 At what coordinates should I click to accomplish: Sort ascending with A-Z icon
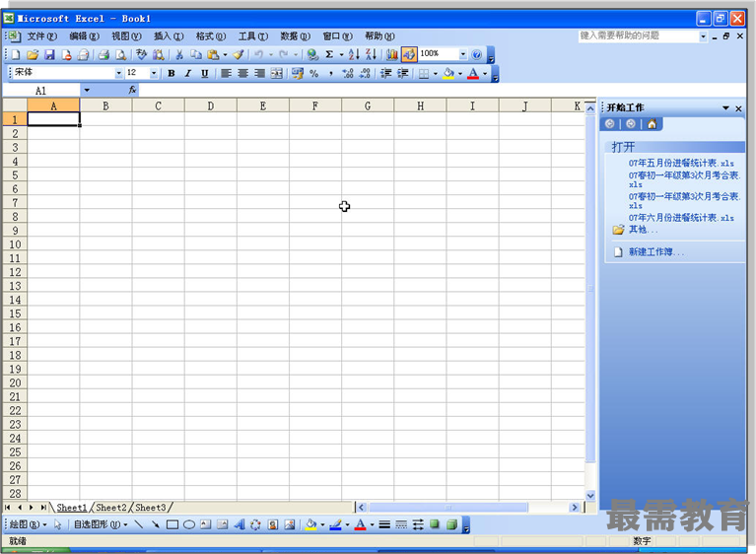(x=354, y=54)
